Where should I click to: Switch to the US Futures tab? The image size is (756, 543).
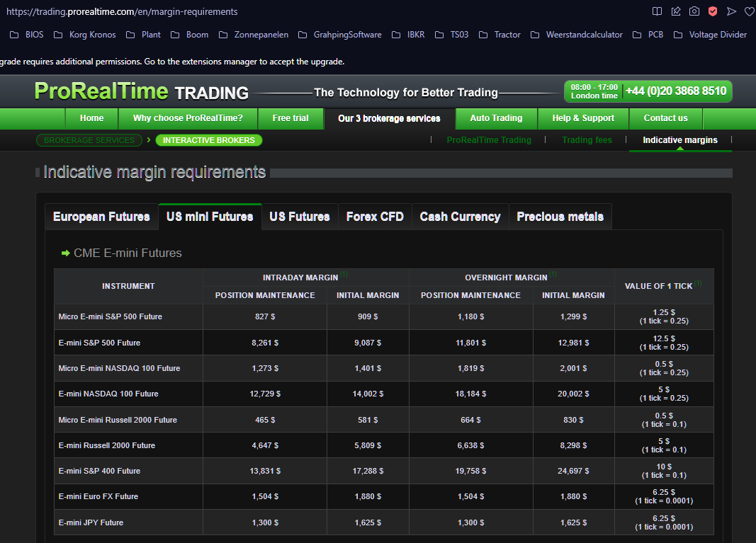[x=300, y=217]
